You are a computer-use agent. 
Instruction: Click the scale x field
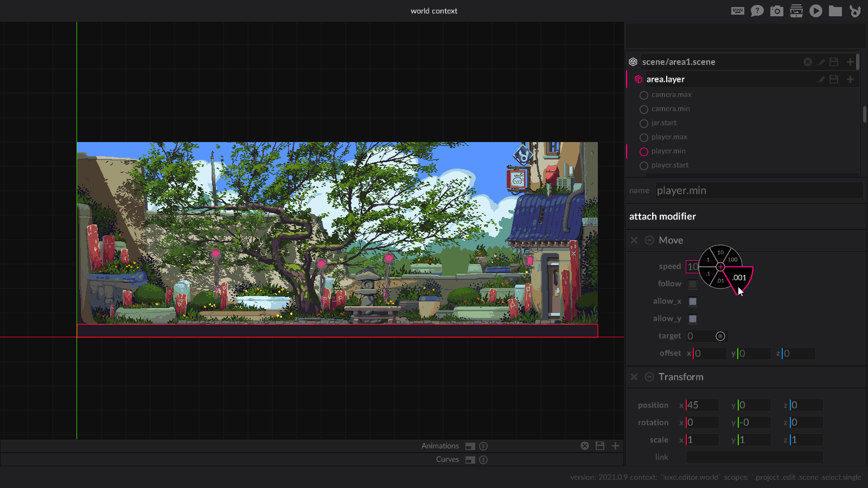[x=703, y=440]
